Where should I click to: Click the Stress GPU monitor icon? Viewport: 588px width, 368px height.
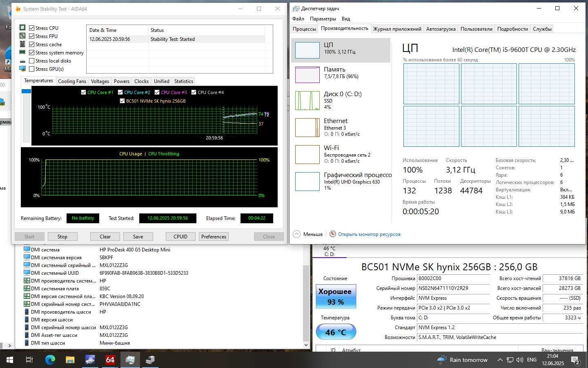(22, 69)
